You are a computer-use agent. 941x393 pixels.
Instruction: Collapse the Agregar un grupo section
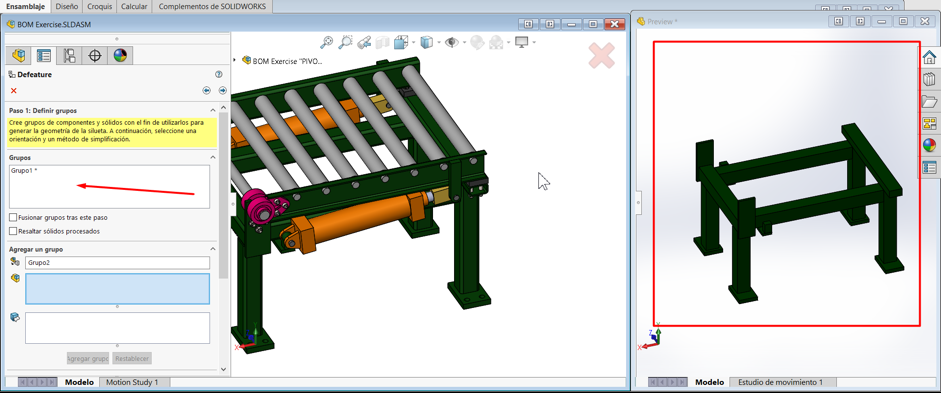click(212, 249)
